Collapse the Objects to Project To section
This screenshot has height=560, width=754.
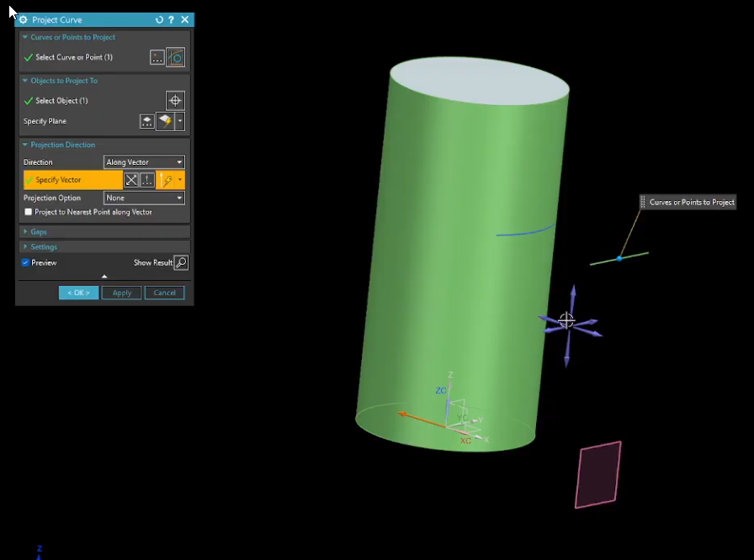tap(25, 81)
